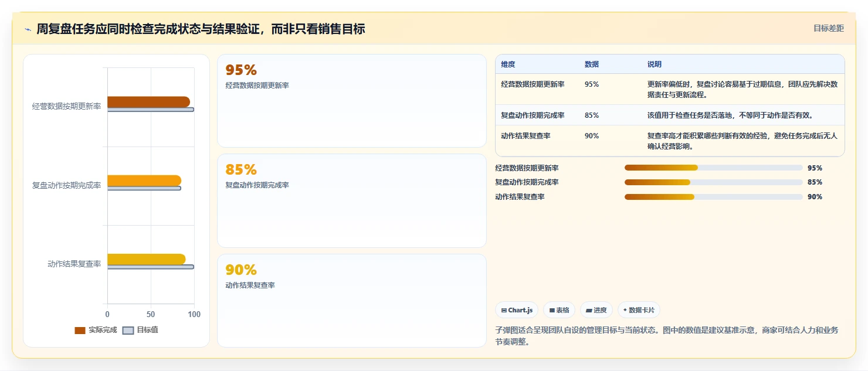Screen dimensions: 868x371
Task: Click the large 90% card value
Action: [241, 270]
